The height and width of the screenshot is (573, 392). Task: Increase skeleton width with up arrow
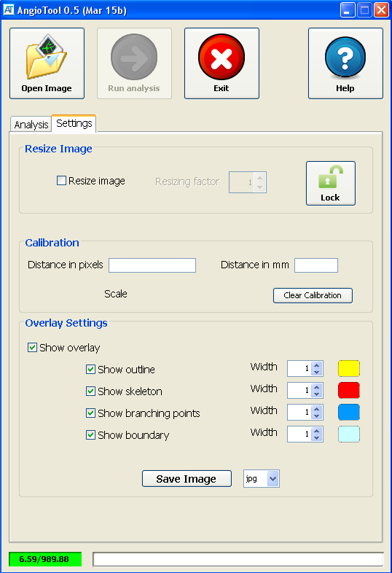pos(317,387)
